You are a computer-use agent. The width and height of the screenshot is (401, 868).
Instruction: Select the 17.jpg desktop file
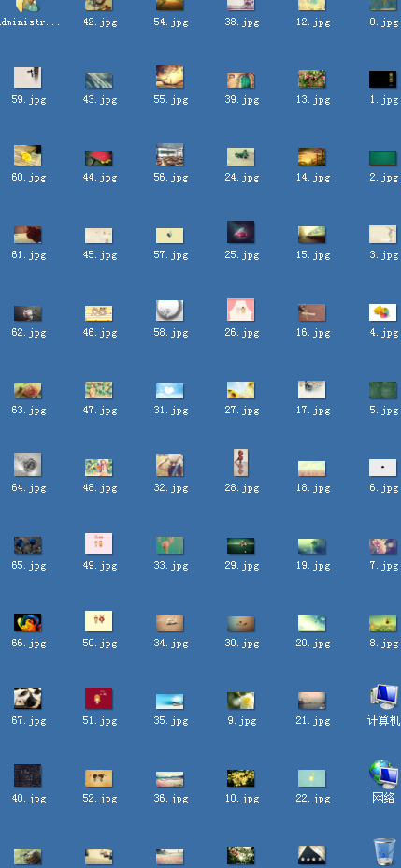tap(312, 390)
